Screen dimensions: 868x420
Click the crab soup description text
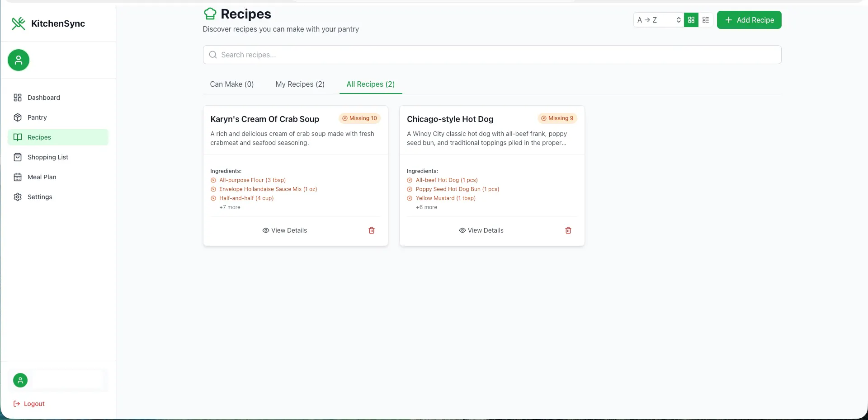pos(292,138)
